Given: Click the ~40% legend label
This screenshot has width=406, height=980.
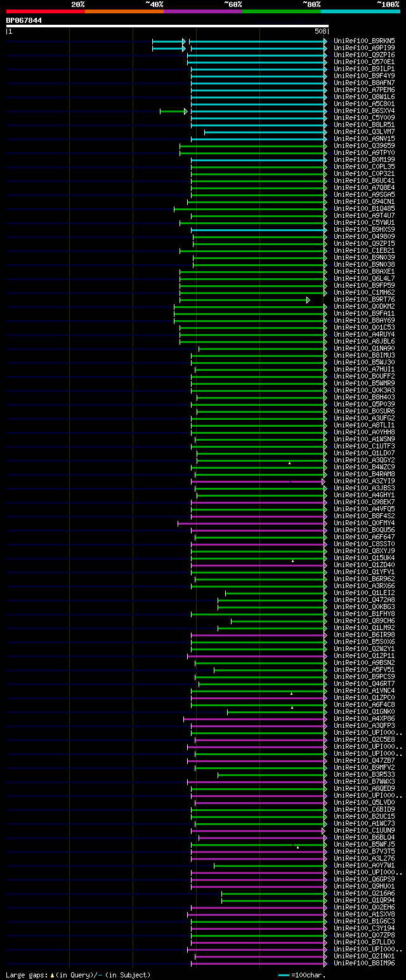Looking at the screenshot, I should click(x=154, y=4).
